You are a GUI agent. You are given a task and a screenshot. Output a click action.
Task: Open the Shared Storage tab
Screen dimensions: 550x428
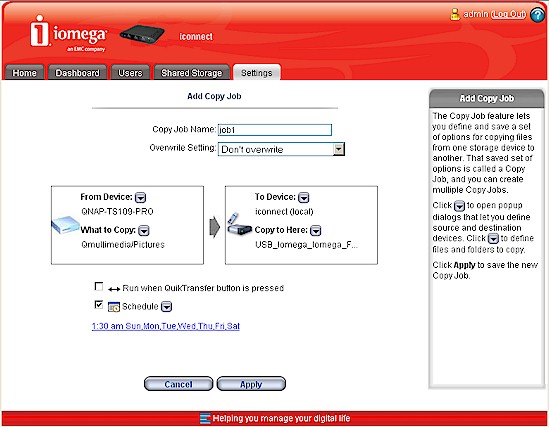pos(192,73)
